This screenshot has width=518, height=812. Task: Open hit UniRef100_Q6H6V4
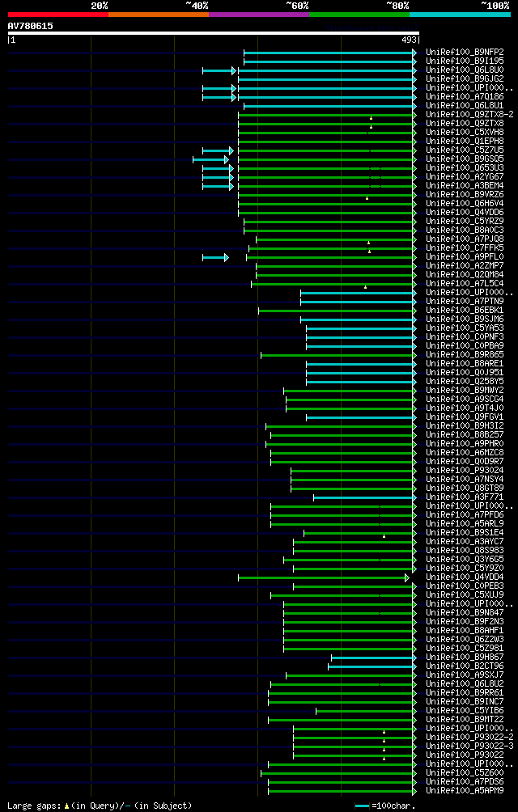coord(465,204)
